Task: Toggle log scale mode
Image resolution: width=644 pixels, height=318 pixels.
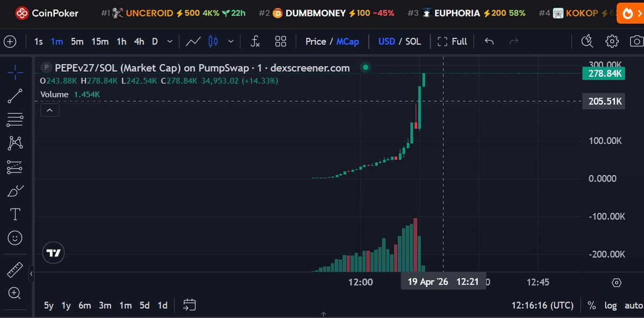Action: click(610, 305)
